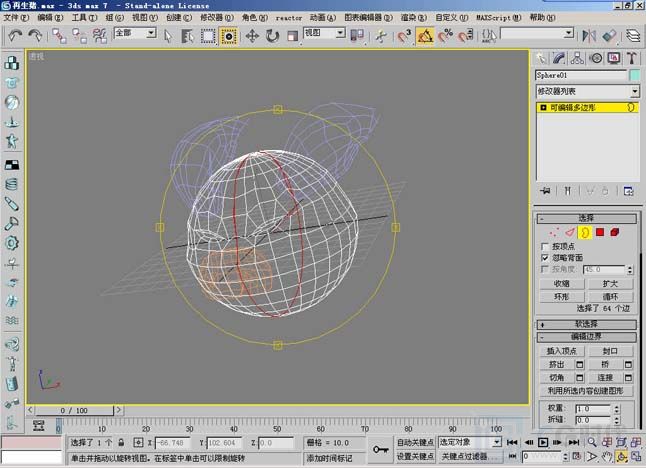
Task: Click the 0 / 100 time slider
Action: [74, 410]
